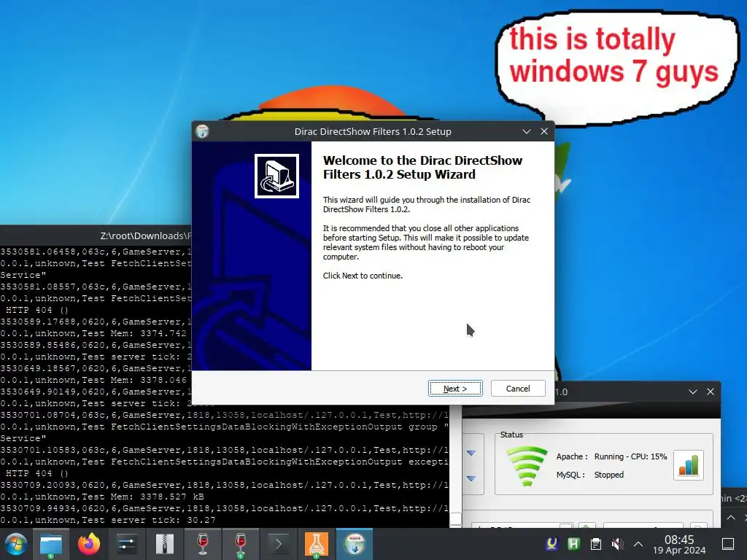Expand the hidden system tray icons arrow
Image resolution: width=747 pixels, height=560 pixels.
[638, 544]
